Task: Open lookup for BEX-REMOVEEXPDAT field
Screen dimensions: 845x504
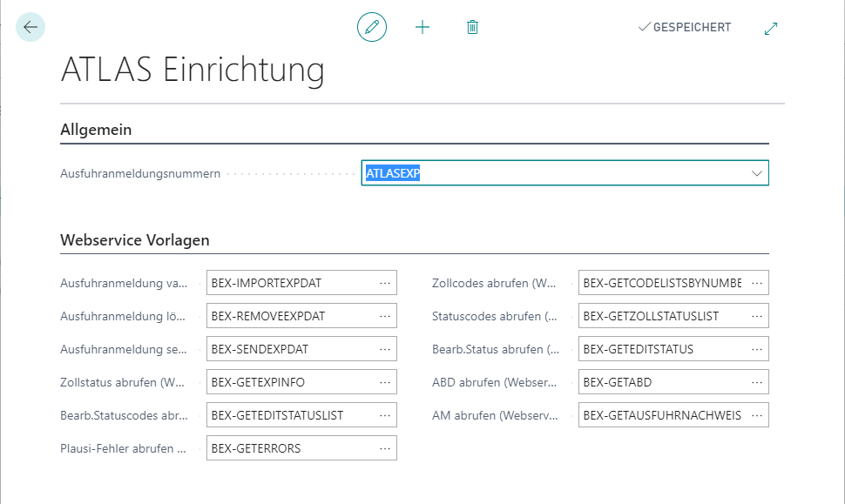Action: pyautogui.click(x=385, y=316)
